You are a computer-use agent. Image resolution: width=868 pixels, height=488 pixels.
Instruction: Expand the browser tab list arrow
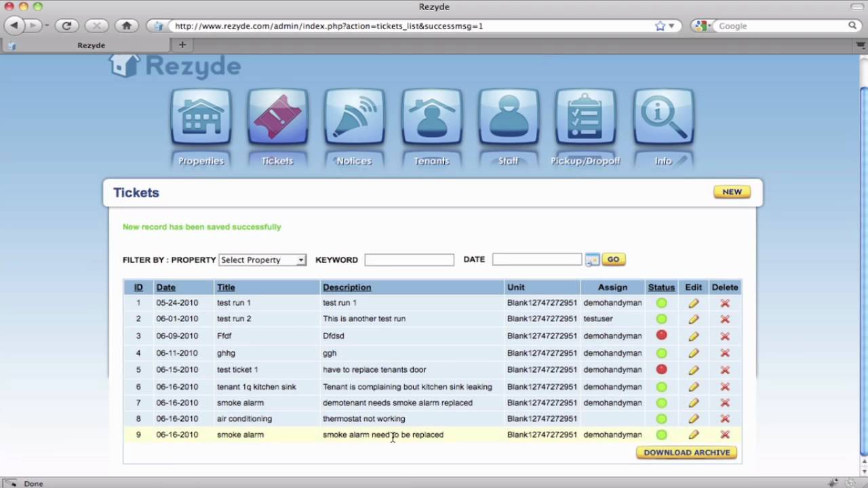click(861, 45)
